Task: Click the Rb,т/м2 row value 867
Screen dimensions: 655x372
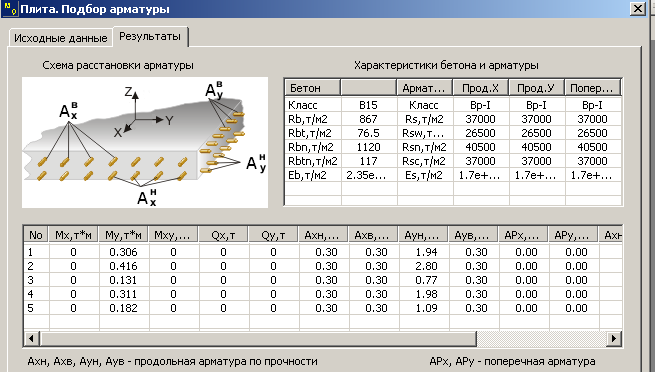Action: tap(368, 119)
